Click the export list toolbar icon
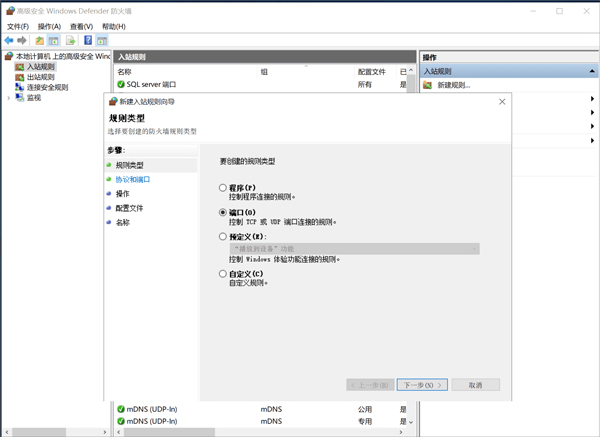The image size is (600, 437). (70, 40)
